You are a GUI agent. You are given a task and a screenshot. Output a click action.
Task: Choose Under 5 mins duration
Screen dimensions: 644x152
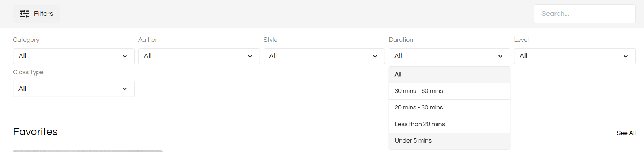pos(449,141)
